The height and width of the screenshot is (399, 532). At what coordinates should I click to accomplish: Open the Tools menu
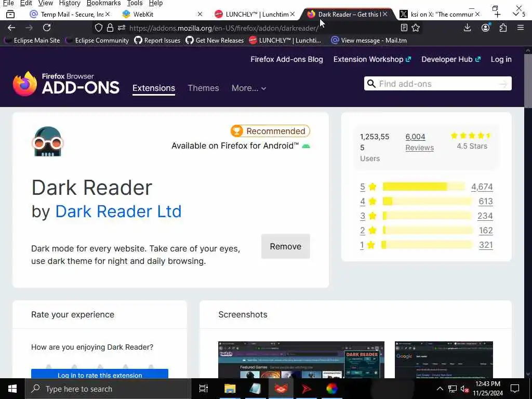click(135, 3)
